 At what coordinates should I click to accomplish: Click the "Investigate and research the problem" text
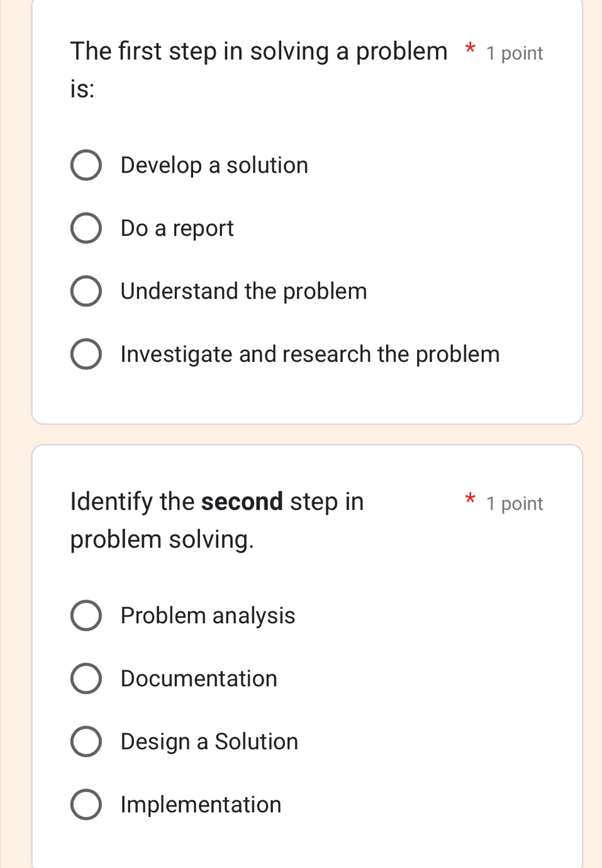[310, 354]
